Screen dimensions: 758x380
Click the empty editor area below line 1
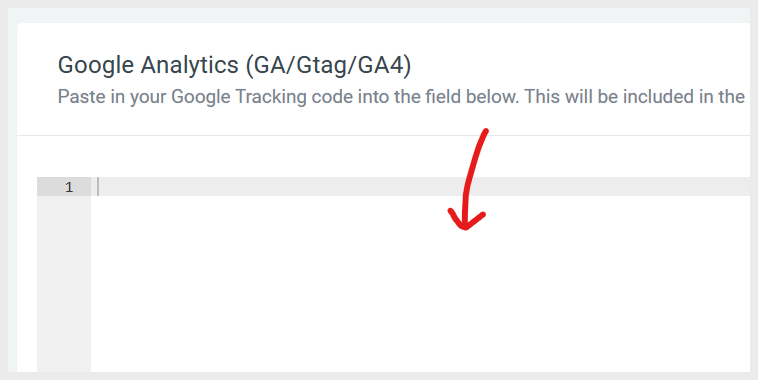[420, 284]
